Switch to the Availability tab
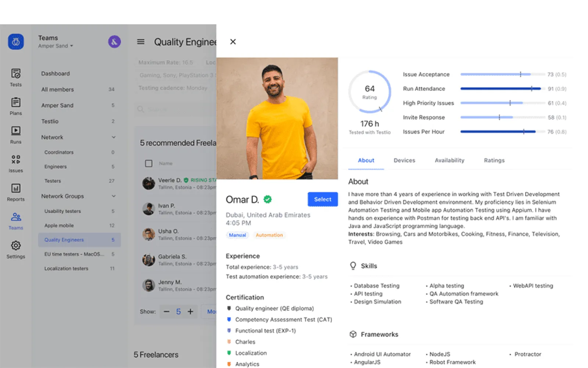This screenshot has height=368, width=588. coord(449,160)
